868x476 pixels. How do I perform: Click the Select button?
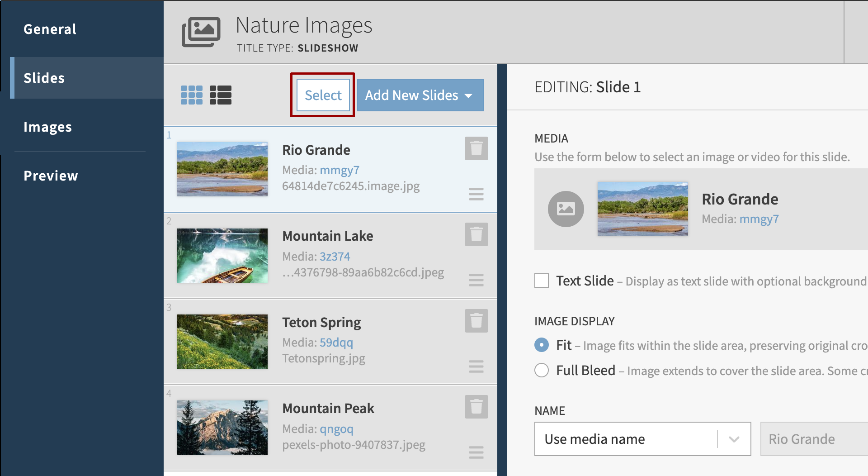[322, 95]
